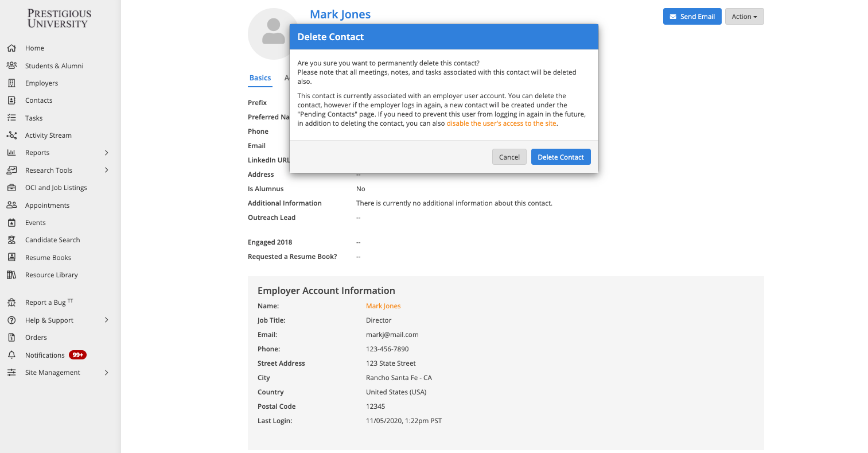Expand the Site Management chevron
Image resolution: width=868 pixels, height=453 pixels.
(106, 373)
